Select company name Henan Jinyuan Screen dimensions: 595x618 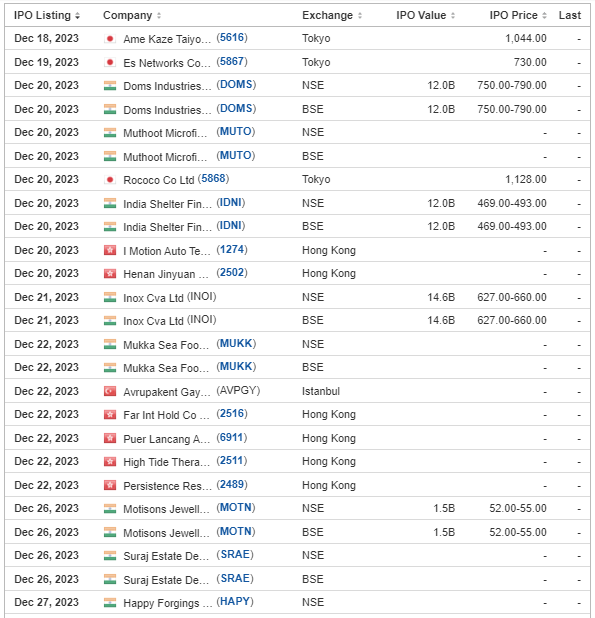coord(166,274)
